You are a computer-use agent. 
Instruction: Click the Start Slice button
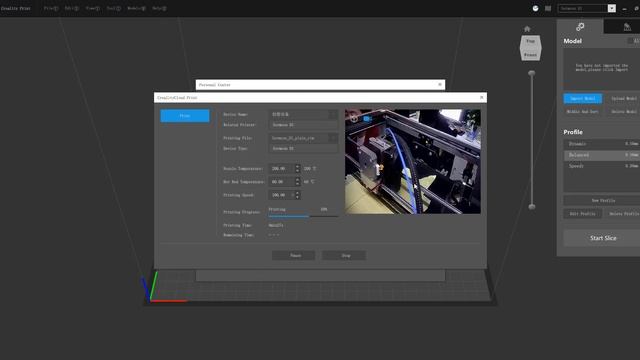pyautogui.click(x=602, y=238)
